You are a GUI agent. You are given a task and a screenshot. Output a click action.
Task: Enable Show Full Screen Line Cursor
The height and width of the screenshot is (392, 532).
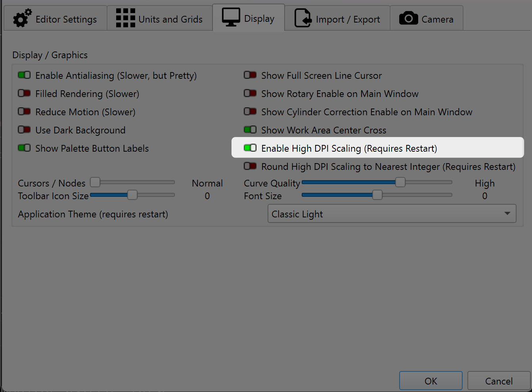pos(250,75)
